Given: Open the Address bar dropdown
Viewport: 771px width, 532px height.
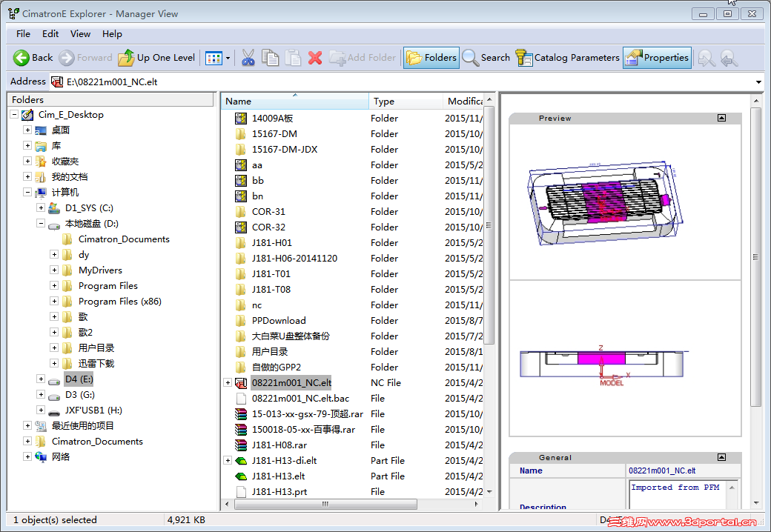Looking at the screenshot, I should point(758,82).
